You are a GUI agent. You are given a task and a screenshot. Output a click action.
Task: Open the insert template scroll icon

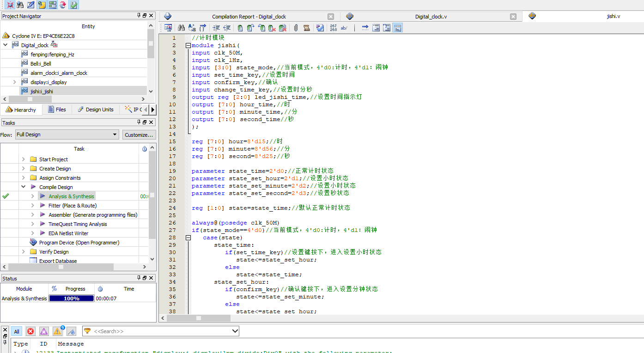pyautogui.click(x=306, y=28)
